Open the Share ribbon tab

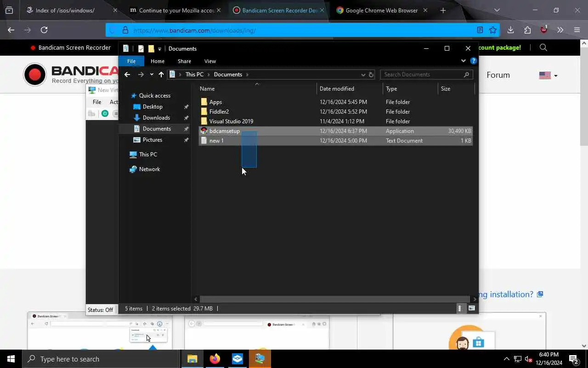[184, 61]
